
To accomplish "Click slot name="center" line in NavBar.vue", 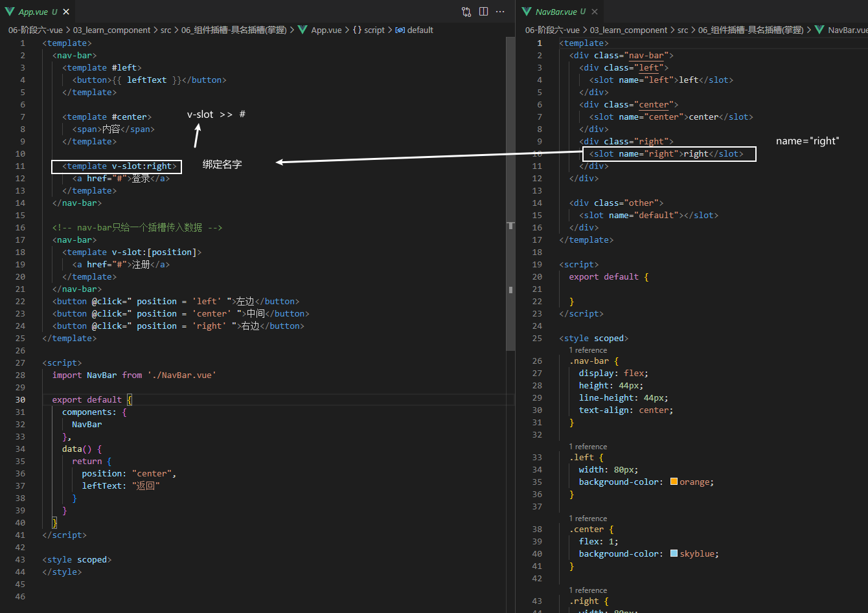I will (671, 117).
